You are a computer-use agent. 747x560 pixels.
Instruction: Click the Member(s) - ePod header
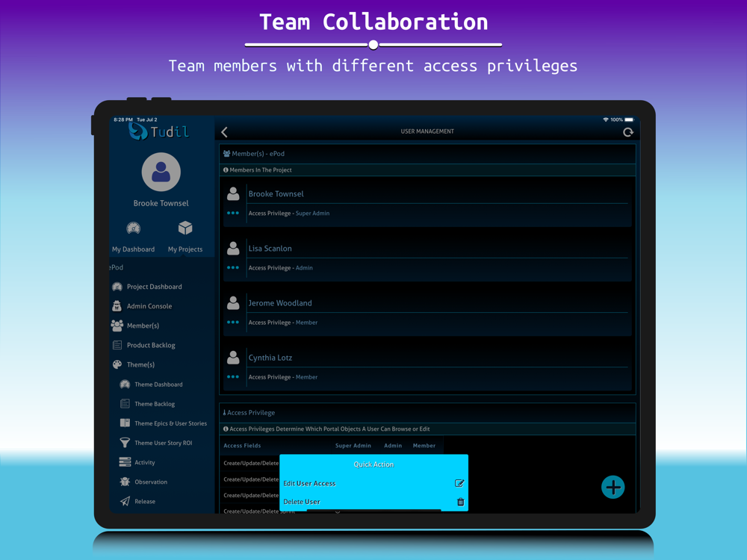click(427, 154)
